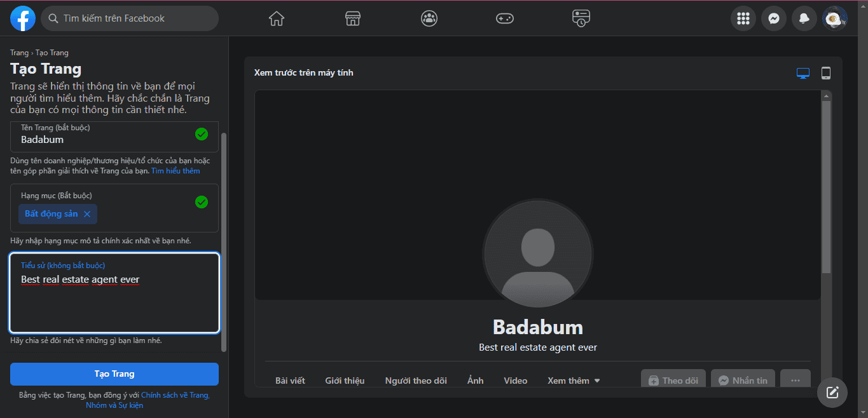Switch to desktop preview view

coord(803,73)
